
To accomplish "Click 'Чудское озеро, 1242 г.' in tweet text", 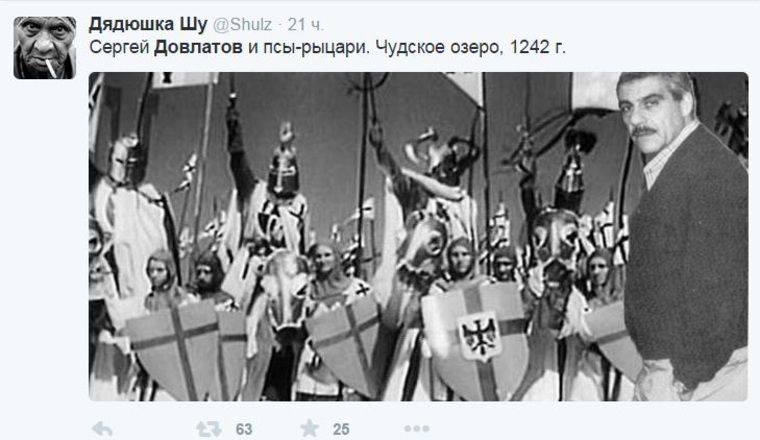I will [470, 47].
